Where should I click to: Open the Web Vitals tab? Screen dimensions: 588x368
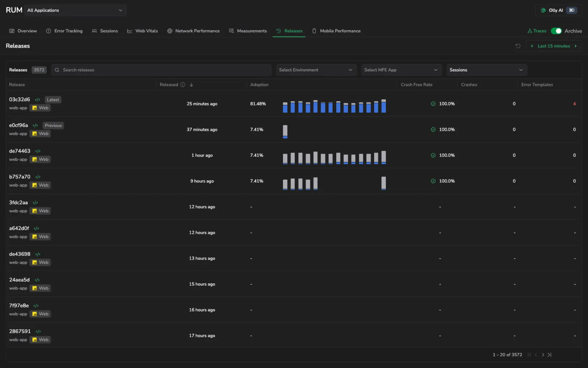[x=143, y=31]
